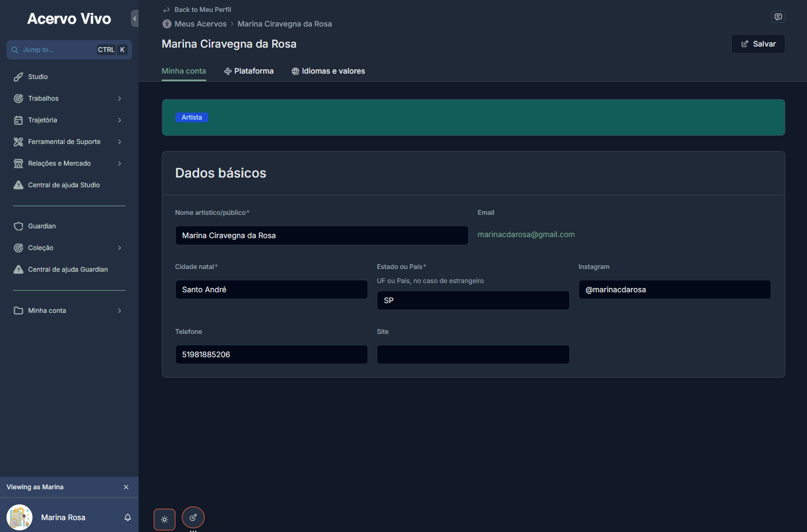Click the empty Site input field

point(473,354)
